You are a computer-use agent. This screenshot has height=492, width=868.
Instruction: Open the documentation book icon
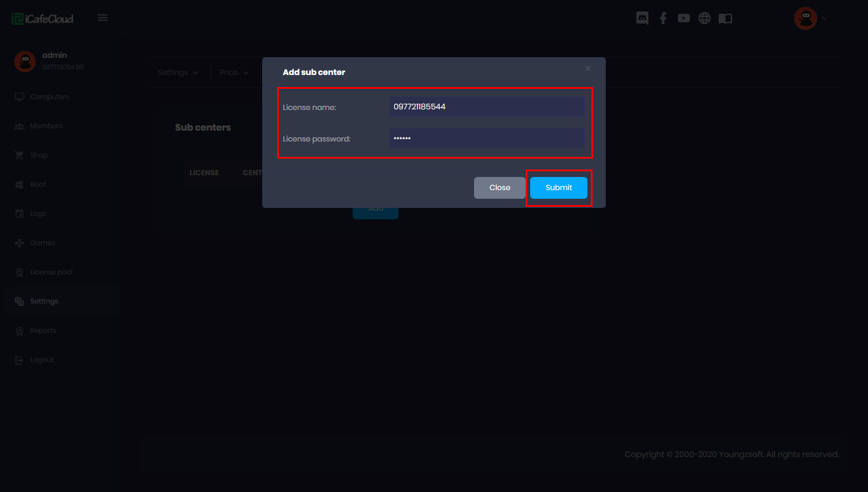coord(725,18)
